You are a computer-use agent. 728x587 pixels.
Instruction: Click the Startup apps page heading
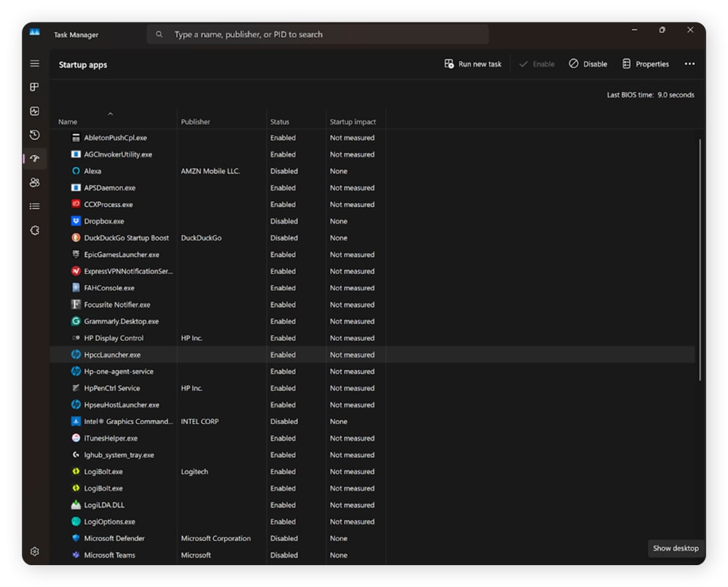coord(83,65)
